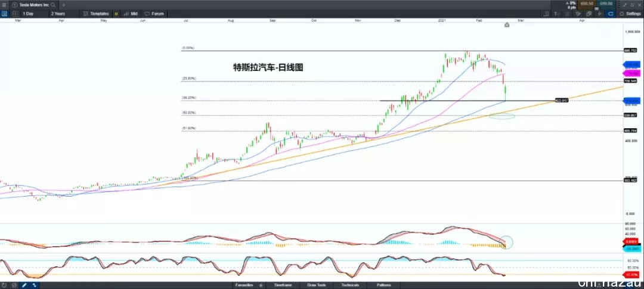The width and height of the screenshot is (644, 289).
Task: Select the text tool T icon
Action: (556, 14)
